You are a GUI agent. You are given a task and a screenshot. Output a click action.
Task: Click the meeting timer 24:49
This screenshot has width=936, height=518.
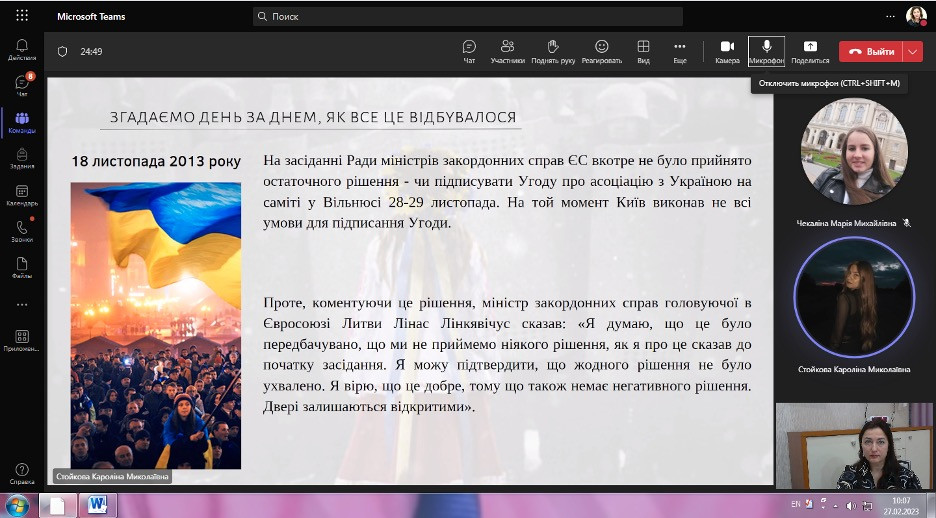coord(91,51)
